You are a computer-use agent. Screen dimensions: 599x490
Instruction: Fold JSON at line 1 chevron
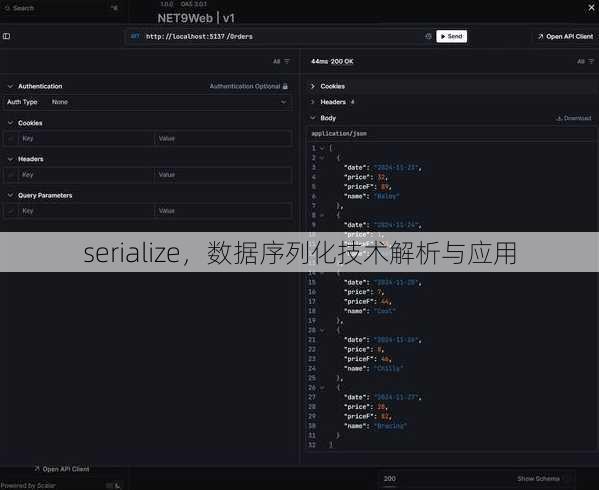point(322,148)
